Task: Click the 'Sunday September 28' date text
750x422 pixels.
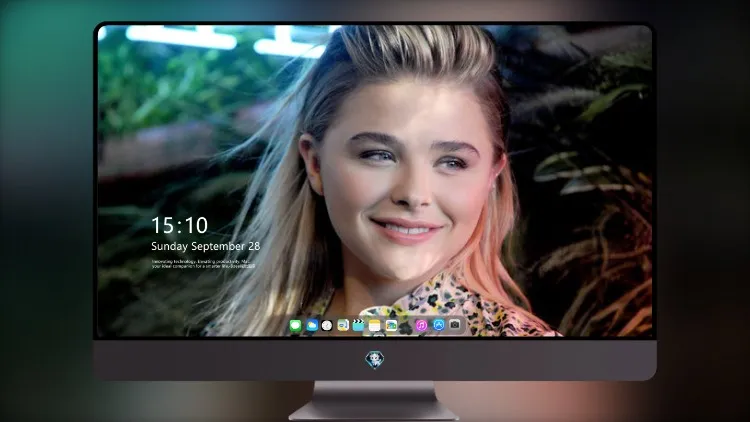Action: tap(206, 246)
